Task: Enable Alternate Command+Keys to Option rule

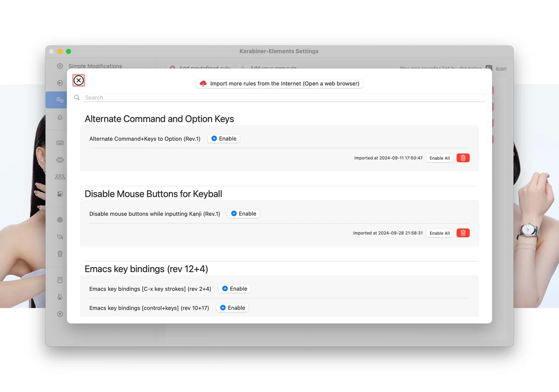Action: pos(224,139)
